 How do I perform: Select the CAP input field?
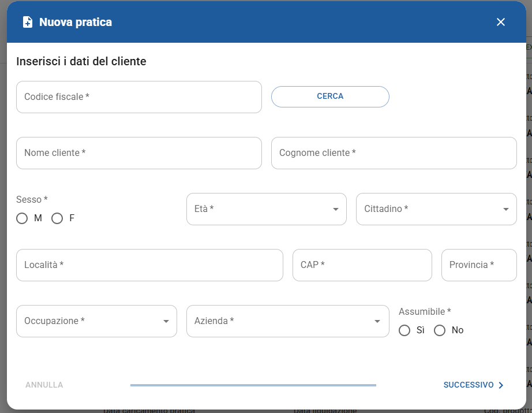click(x=362, y=265)
